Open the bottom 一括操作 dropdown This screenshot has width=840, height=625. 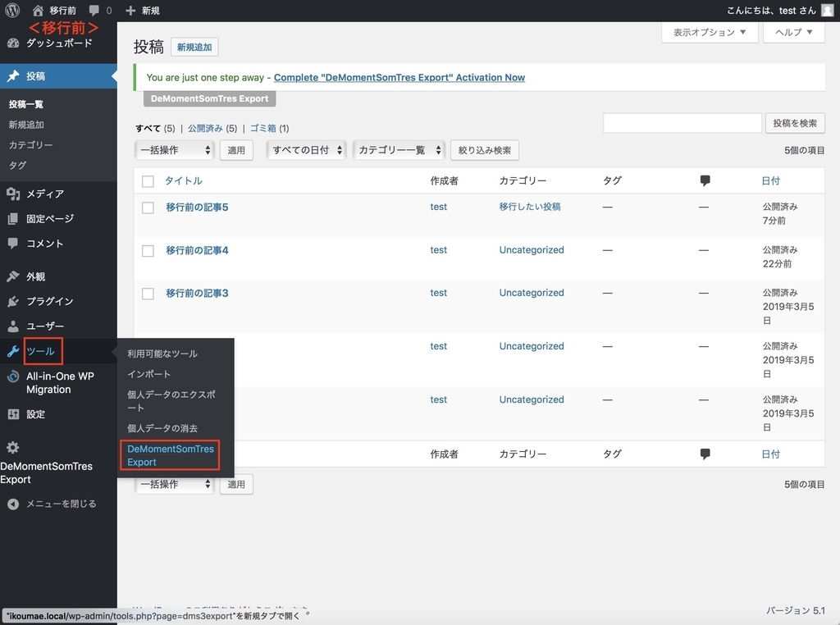pyautogui.click(x=174, y=484)
